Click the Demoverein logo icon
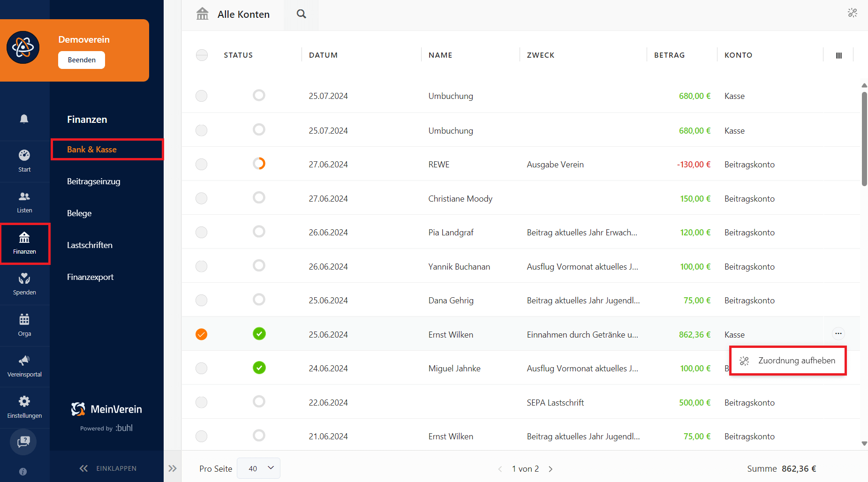This screenshot has width=868, height=482. point(23,47)
